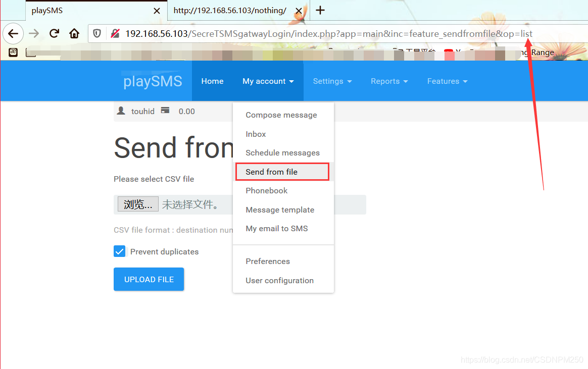Viewport: 588px width, 369px height.
Task: Close the playSMS tab
Action: point(157,11)
